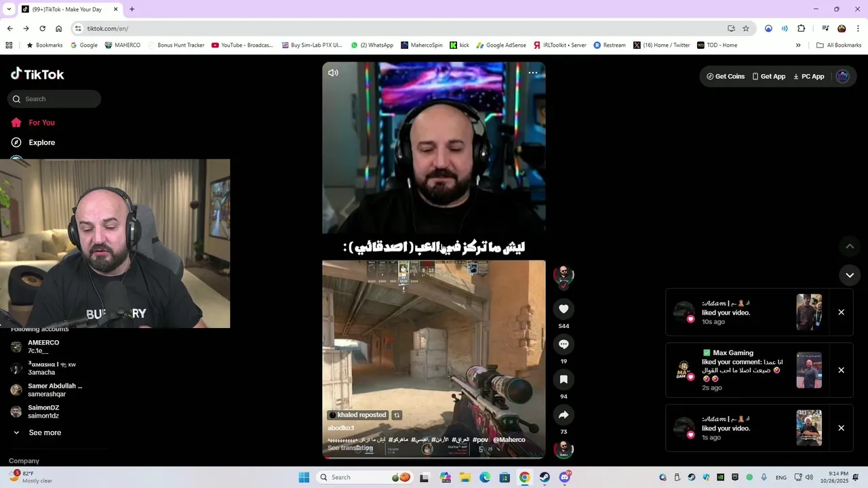Close the TikTok - Make Your Day tab

point(115,9)
